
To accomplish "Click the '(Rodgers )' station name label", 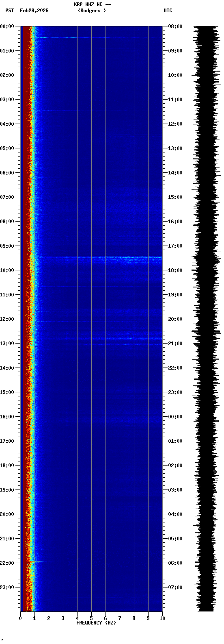I will (x=92, y=11).
